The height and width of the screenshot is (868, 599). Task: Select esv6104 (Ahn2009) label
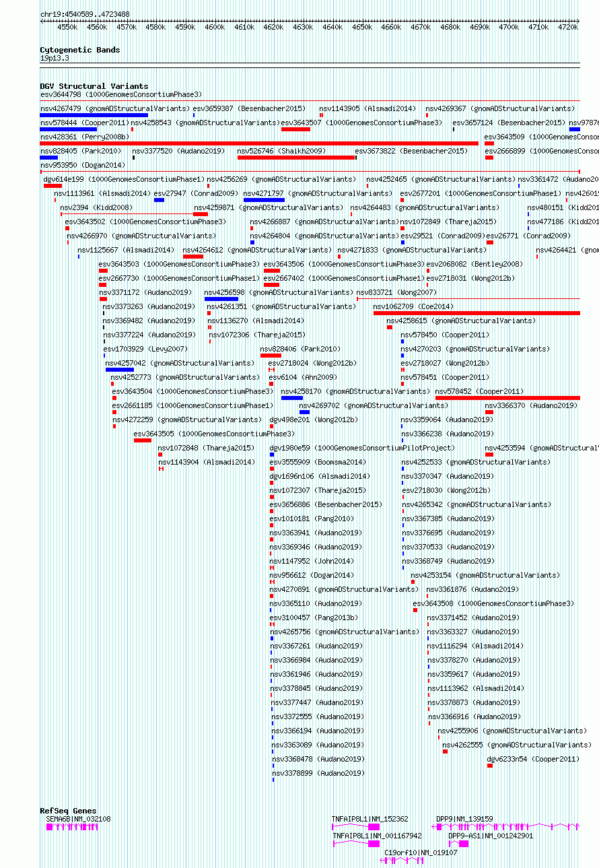tap(303, 377)
